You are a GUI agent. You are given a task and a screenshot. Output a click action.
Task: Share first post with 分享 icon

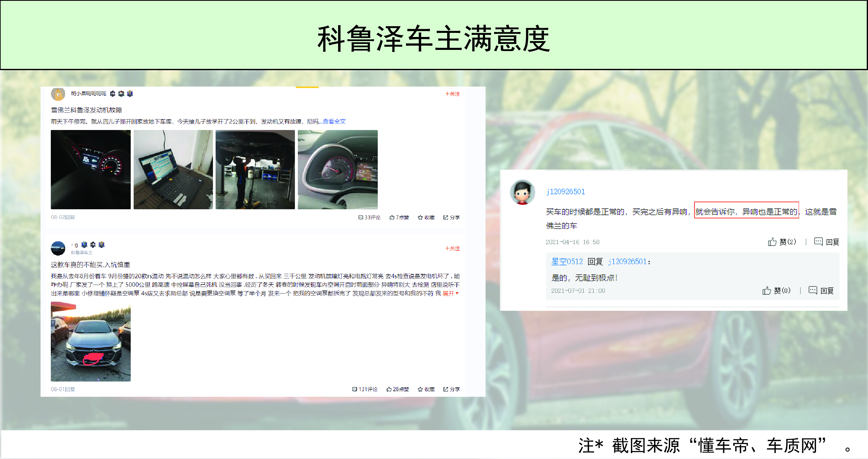click(x=451, y=217)
